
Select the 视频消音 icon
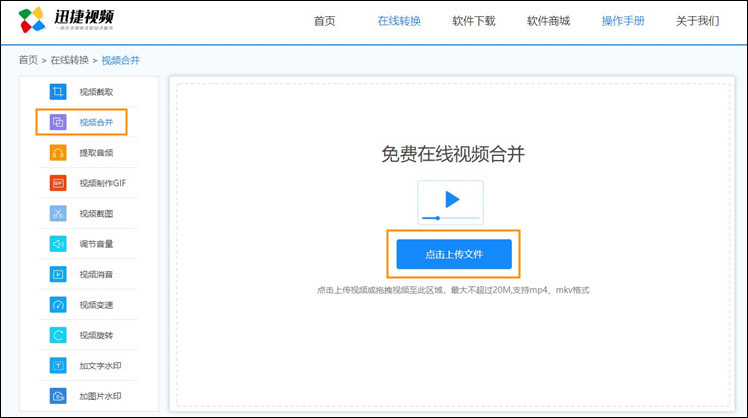point(58,274)
